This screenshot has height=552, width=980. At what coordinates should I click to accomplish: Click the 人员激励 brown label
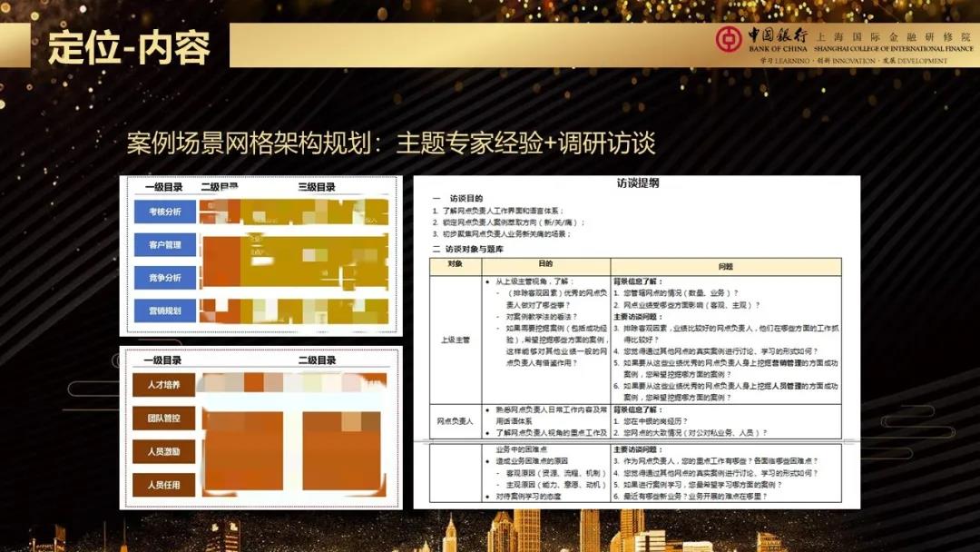(x=164, y=451)
